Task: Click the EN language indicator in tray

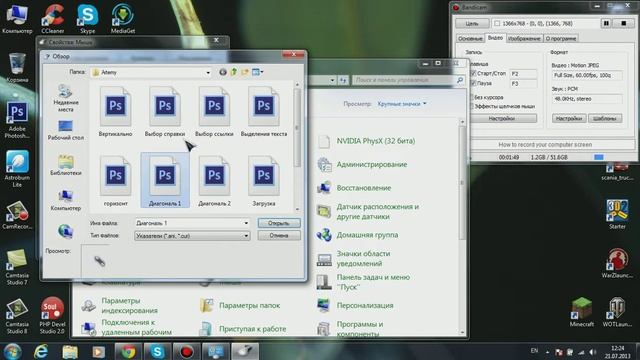Action: (534, 351)
